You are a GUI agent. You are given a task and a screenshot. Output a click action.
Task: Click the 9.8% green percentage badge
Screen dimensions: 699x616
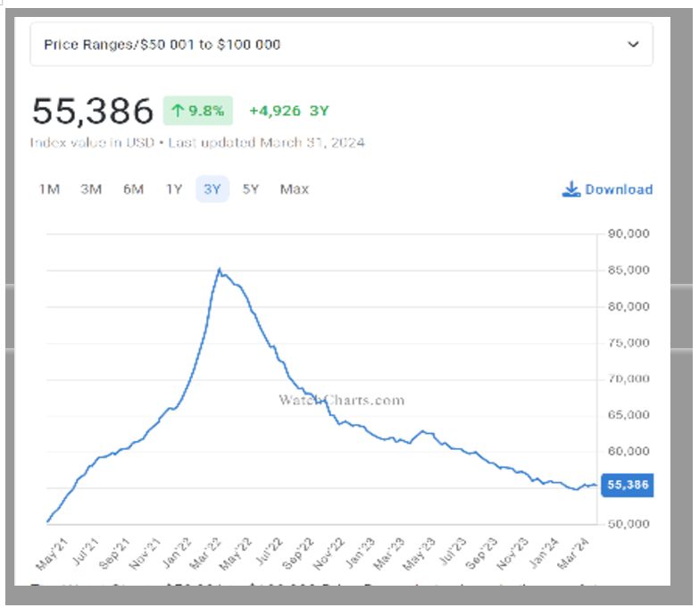(197, 111)
